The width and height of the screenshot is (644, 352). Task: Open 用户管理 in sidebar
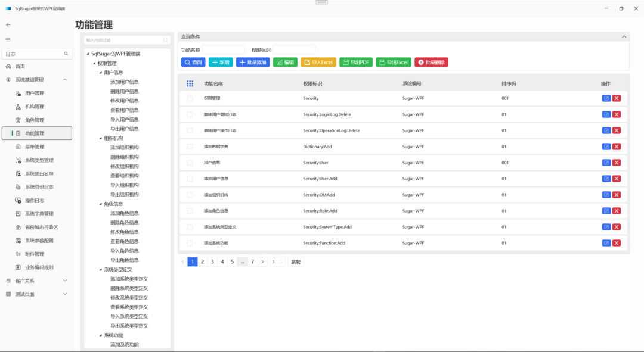pos(35,93)
